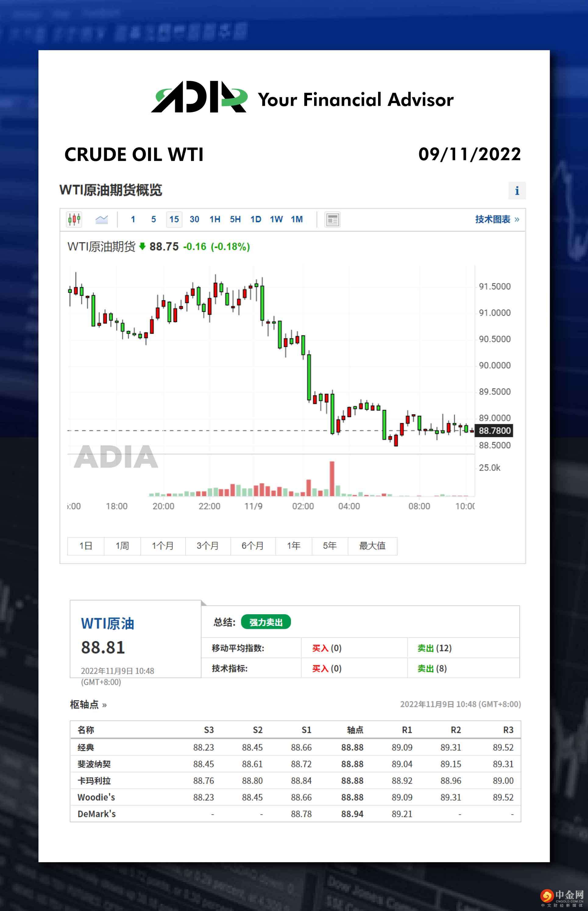The height and width of the screenshot is (911, 588).
Task: Click the 5年 range tab
Action: point(330,546)
